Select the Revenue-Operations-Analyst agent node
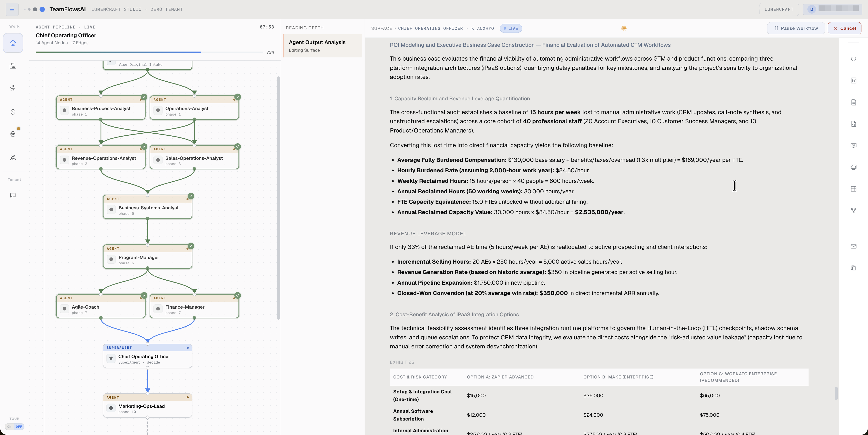The height and width of the screenshot is (435, 868). tap(101, 157)
